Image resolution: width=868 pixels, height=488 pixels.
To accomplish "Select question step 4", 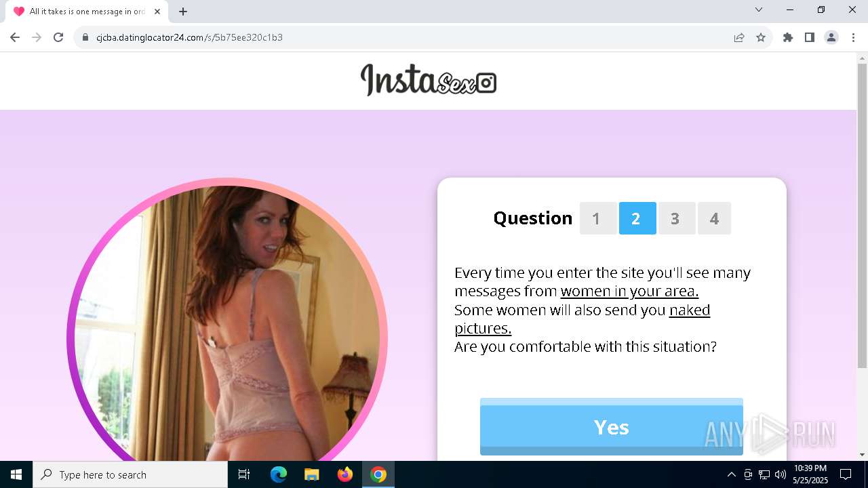I will point(714,218).
